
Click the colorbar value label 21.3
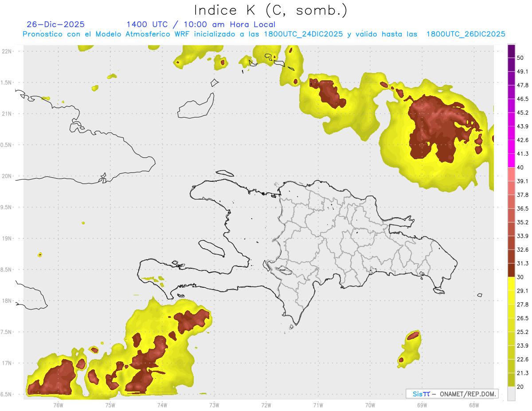[523, 373]
